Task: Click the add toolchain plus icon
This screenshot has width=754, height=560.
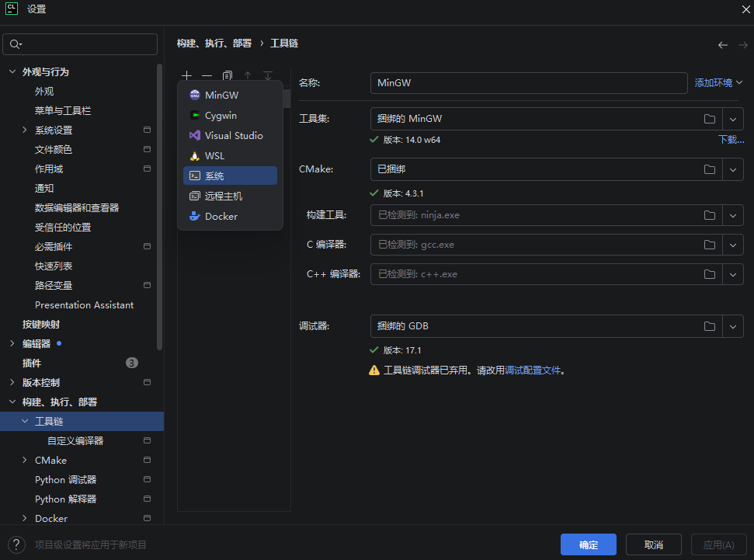Action: [187, 75]
